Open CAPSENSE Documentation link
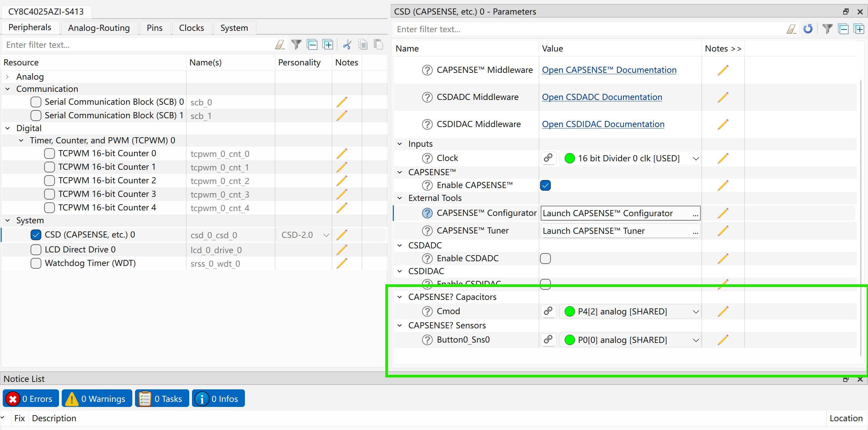Screen dimensions: 868x430 pyautogui.click(x=609, y=70)
